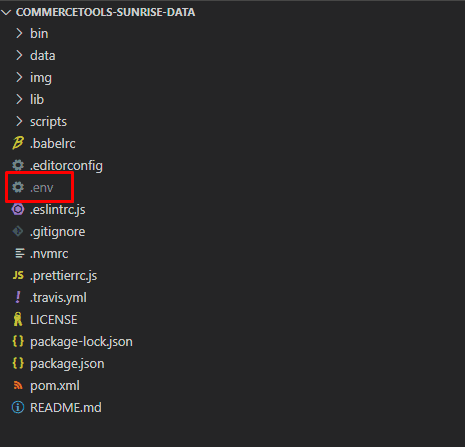Click the exclamation icon beside .travis.yml
This screenshot has height=447, width=465.
pyautogui.click(x=18, y=297)
